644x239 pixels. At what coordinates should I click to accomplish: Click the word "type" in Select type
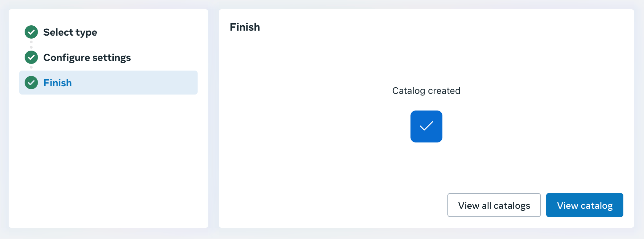coord(86,33)
